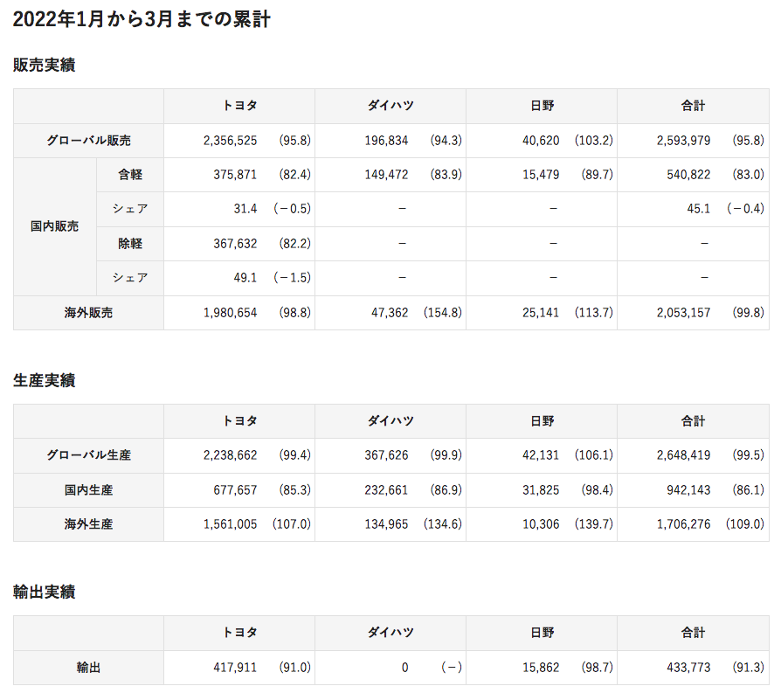
Task: Click 合計 column header in 輸出実績 table
Action: pos(693,633)
